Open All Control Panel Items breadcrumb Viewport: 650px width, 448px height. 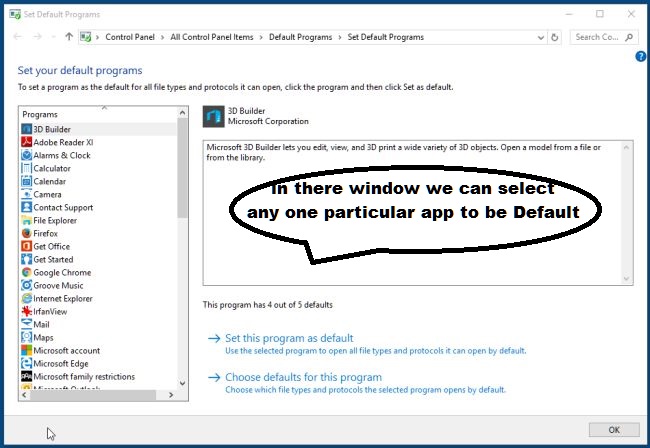(212, 37)
